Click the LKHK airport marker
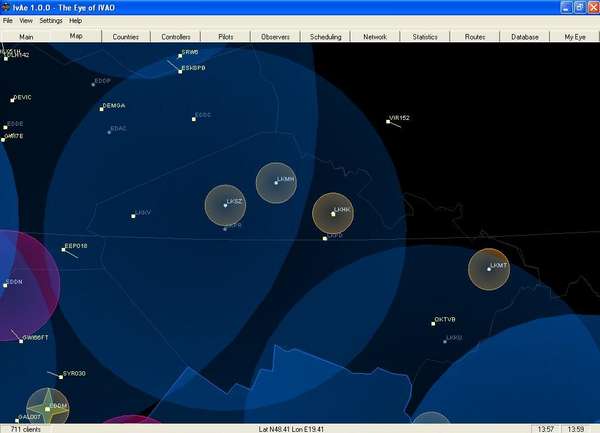The width and height of the screenshot is (600, 433). tap(333, 214)
